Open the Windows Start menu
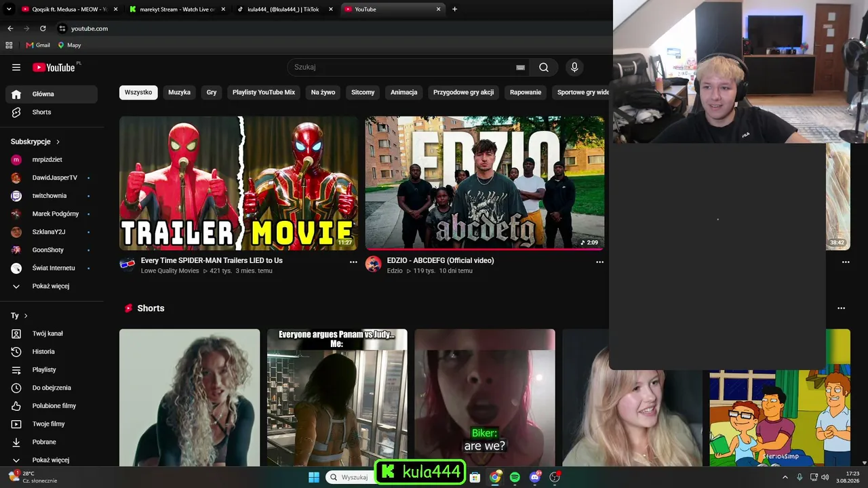This screenshot has width=868, height=488. pyautogui.click(x=314, y=477)
